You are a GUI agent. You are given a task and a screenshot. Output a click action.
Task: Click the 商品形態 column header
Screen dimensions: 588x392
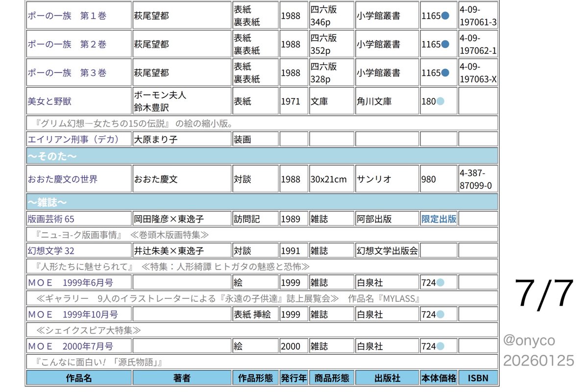(331, 378)
